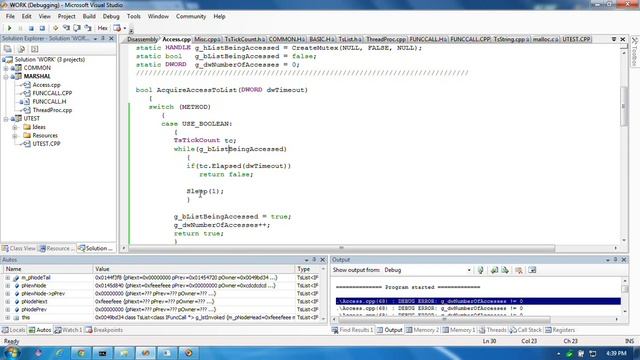Expand the Ideas folder
Viewport: 640px width, 360px height.
(x=15, y=127)
